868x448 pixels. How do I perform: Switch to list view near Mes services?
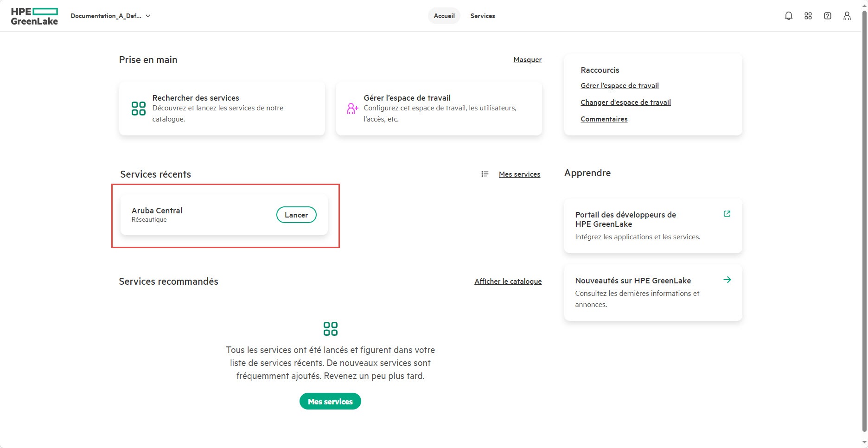tap(485, 174)
